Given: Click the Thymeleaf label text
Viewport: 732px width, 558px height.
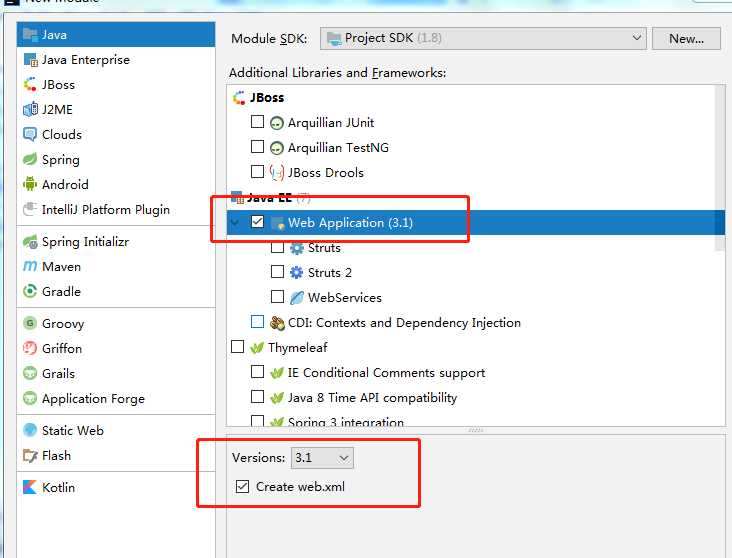Looking at the screenshot, I should (297, 348).
